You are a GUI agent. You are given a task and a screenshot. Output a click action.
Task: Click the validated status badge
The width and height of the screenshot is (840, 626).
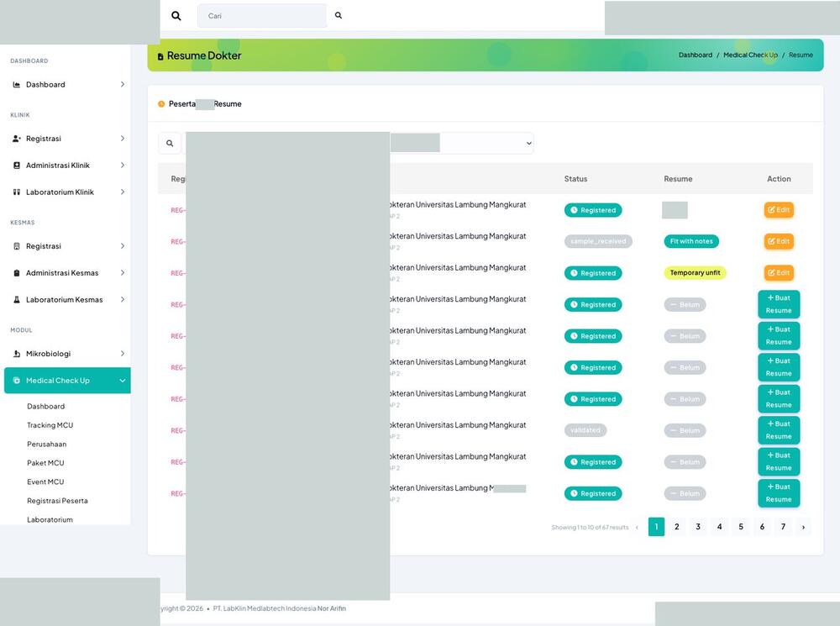[x=585, y=430]
